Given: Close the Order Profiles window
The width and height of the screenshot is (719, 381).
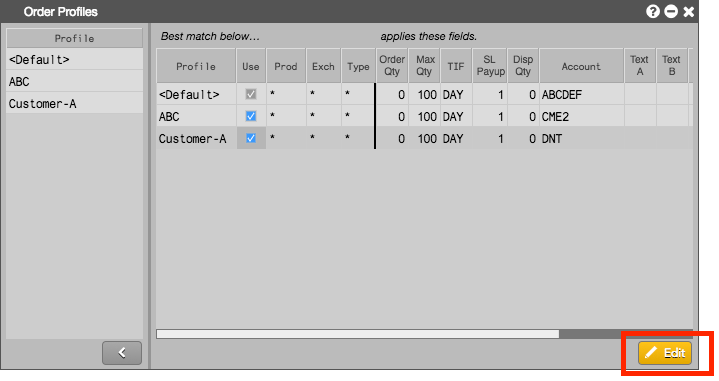Looking at the screenshot, I should click(689, 11).
